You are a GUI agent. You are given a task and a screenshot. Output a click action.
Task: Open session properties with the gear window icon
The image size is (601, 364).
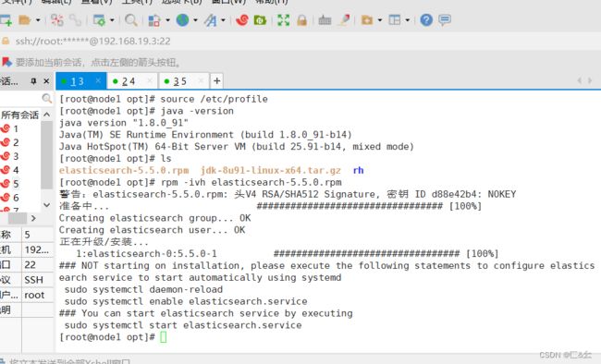(x=99, y=20)
